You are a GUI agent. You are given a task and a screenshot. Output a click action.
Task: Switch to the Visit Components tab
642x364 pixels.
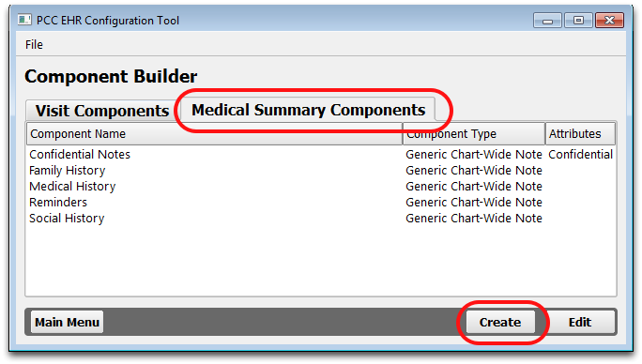102,111
